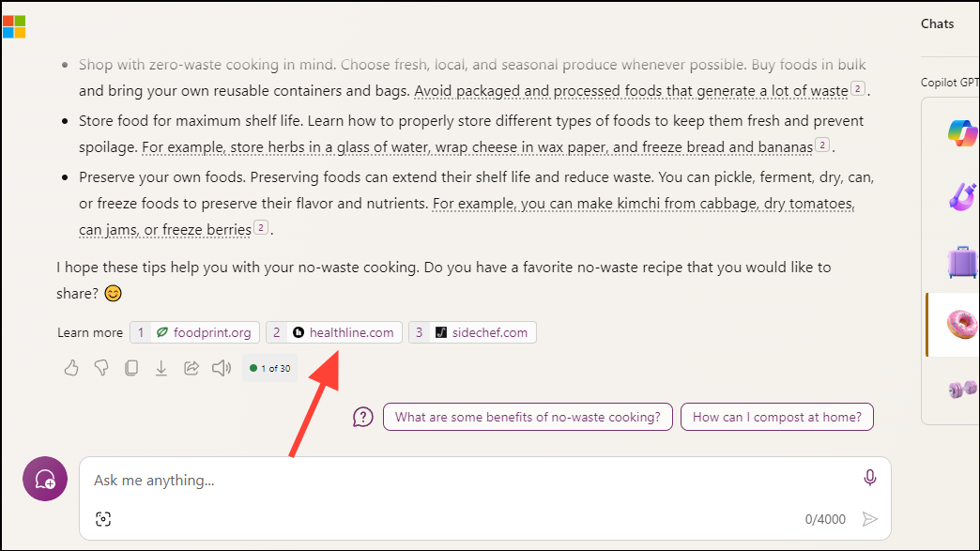Activate the microphone voice input
This screenshot has height=551, width=980.
point(869,478)
